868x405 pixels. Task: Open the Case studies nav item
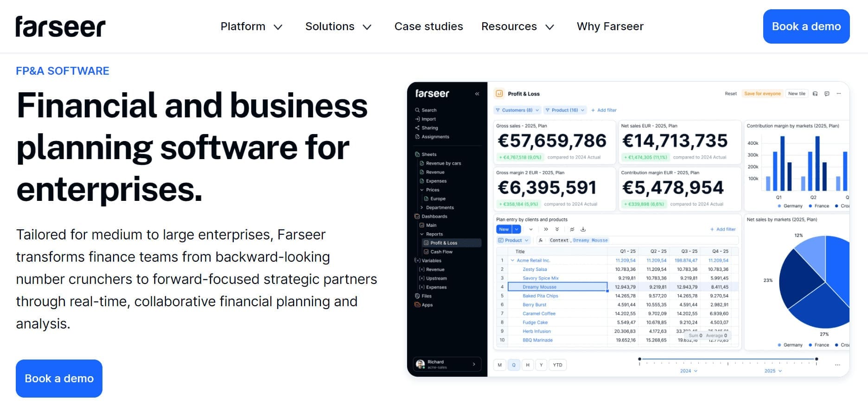pos(428,26)
